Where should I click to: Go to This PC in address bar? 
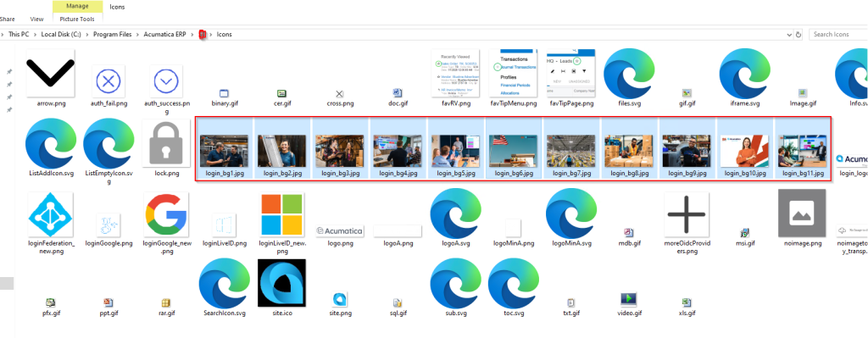point(19,34)
